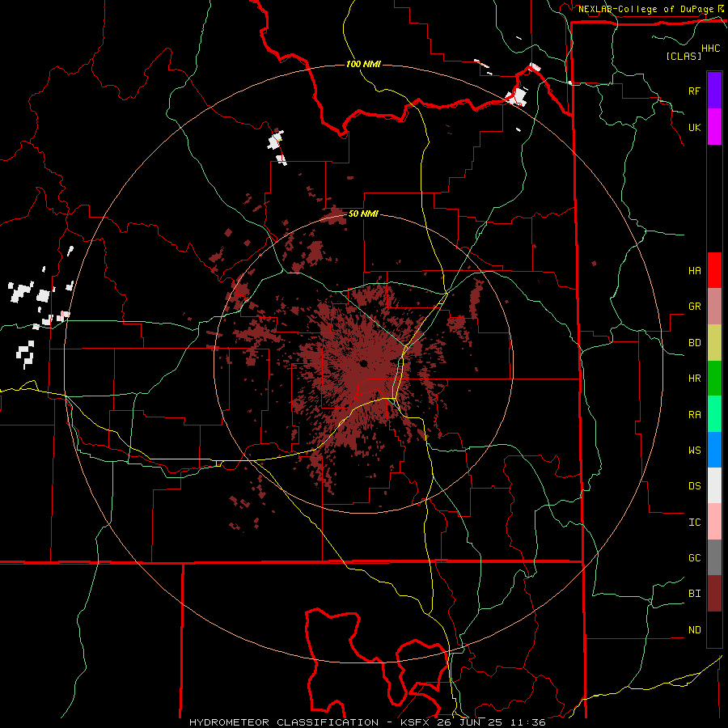Click the 11:36 time stamp
Image resolution: width=728 pixels, height=728 pixels.
coord(528,722)
